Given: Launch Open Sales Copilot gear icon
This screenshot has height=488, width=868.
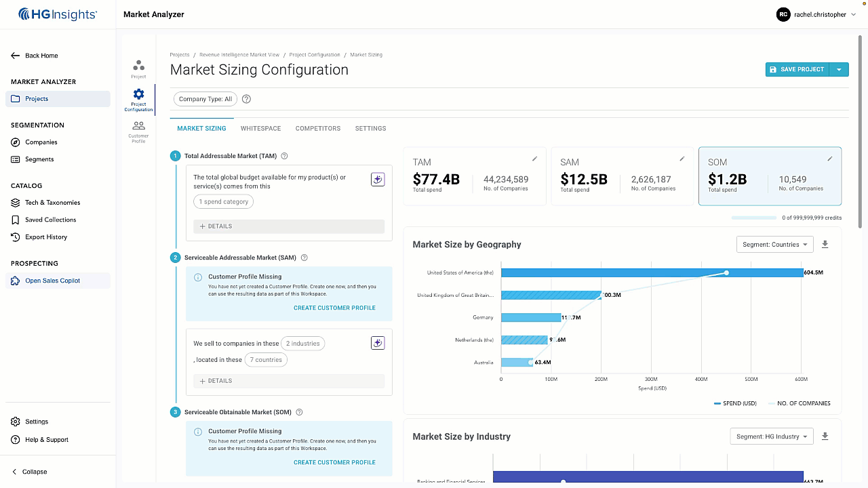Looking at the screenshot, I should pos(16,281).
